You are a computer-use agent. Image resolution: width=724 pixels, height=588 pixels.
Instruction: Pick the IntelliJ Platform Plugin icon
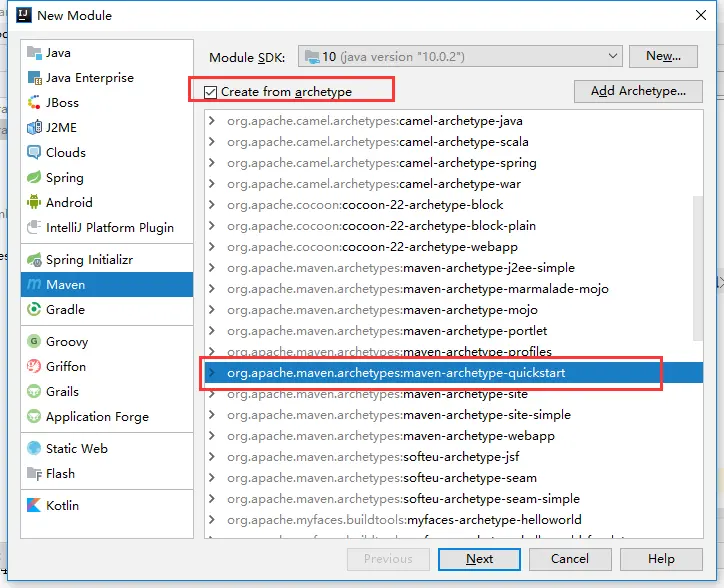(x=34, y=227)
